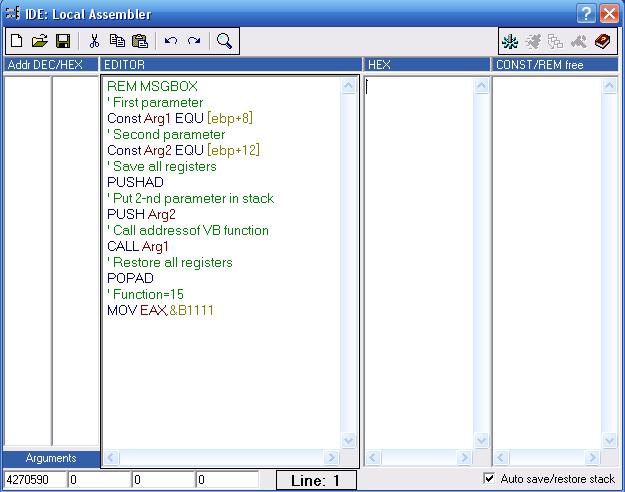625x492 pixels.
Task: Click the HEX panel scroll-down arrow
Action: point(482,440)
